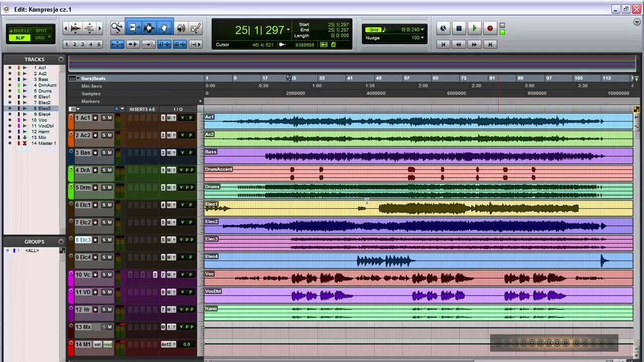Enable GRID edit mode
644x362 pixels.
(x=40, y=38)
